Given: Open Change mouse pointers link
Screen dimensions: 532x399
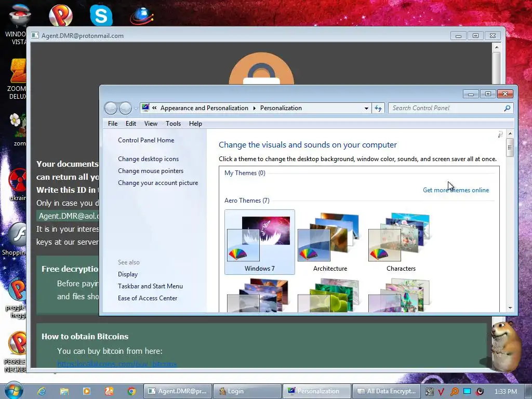Looking at the screenshot, I should click(x=151, y=170).
